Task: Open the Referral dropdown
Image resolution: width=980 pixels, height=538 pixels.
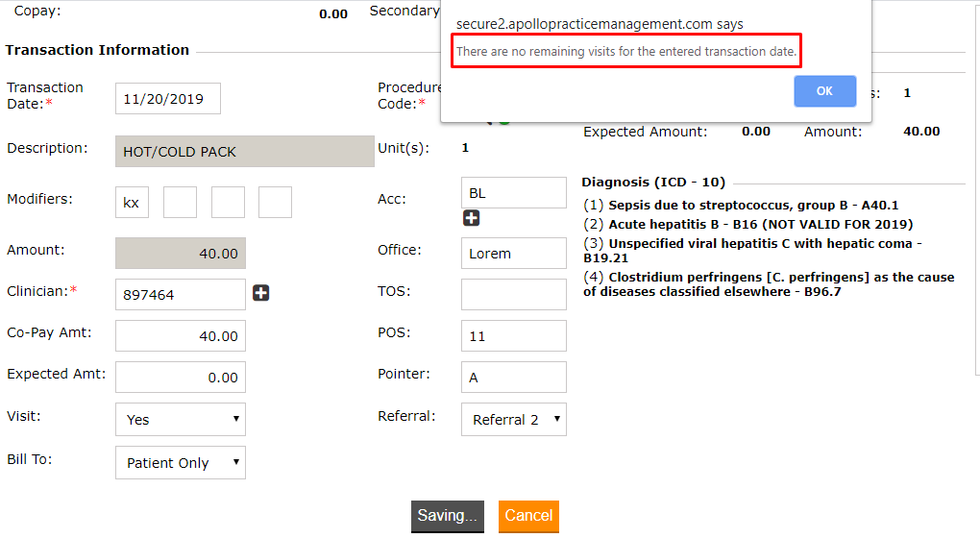Action: 514,420
